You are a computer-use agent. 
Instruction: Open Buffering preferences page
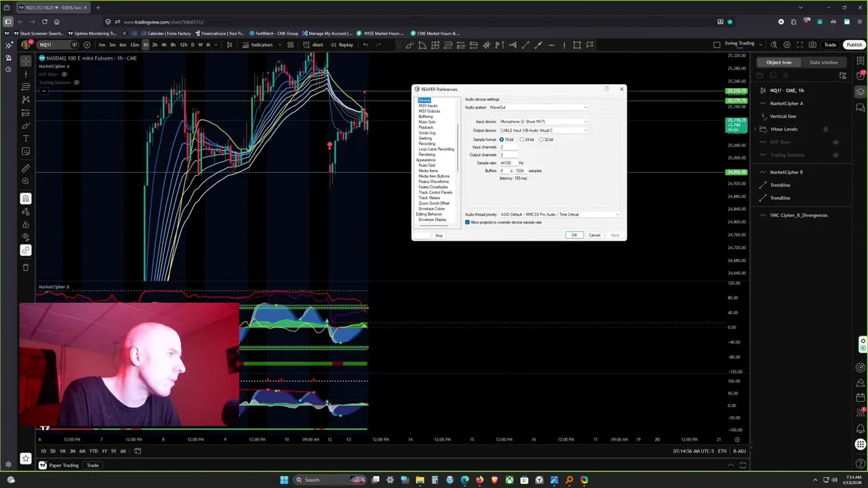coord(425,117)
